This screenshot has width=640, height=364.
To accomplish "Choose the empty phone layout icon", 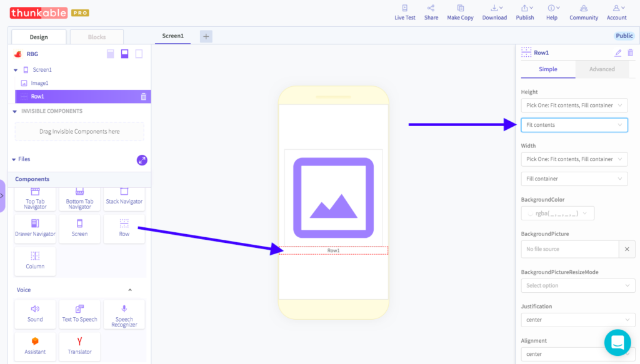I will tap(139, 54).
